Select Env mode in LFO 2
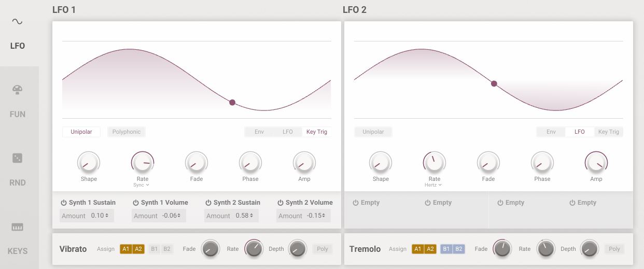The width and height of the screenshot is (644, 269). click(x=551, y=132)
